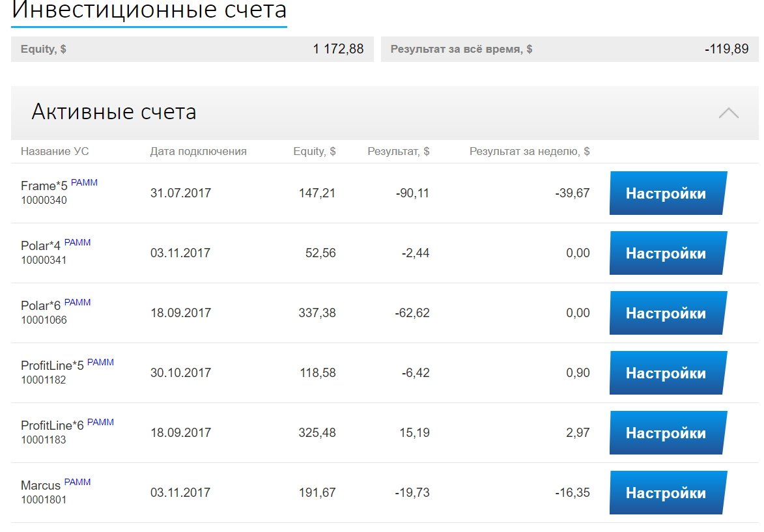Open Настройки for Frame*5 account
This screenshot has width=764, height=532.
(x=667, y=193)
